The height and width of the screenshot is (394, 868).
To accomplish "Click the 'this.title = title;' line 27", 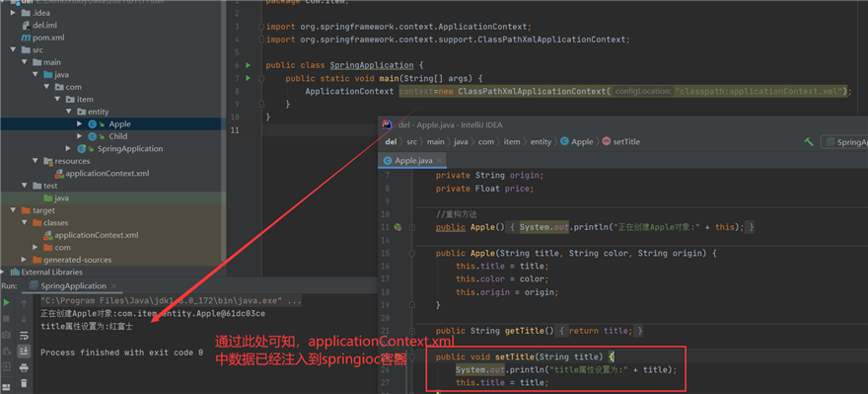I will (502, 382).
